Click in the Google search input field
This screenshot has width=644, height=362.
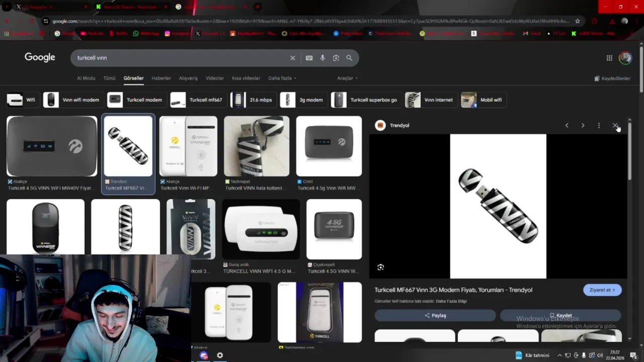point(181,58)
